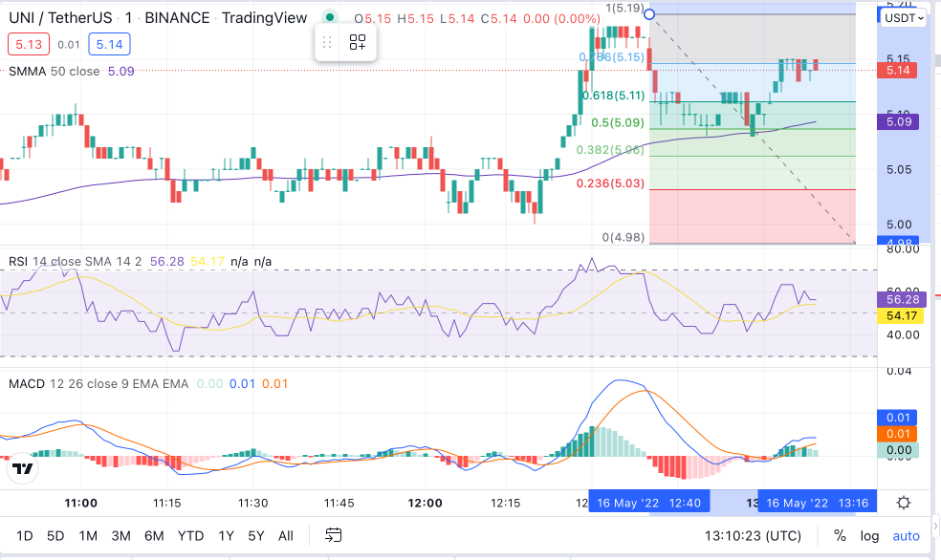Click the 11:00 time axis label
The height and width of the screenshot is (560, 941).
pos(81,503)
